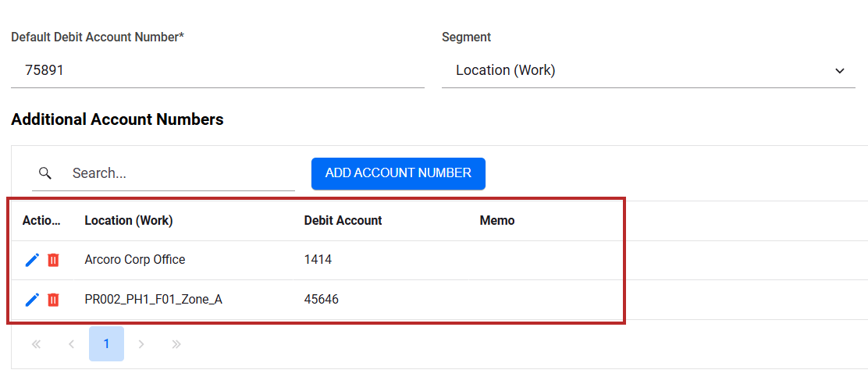Viewport: 868px width, 384px height.
Task: Select page 1 in pagination
Action: click(106, 344)
